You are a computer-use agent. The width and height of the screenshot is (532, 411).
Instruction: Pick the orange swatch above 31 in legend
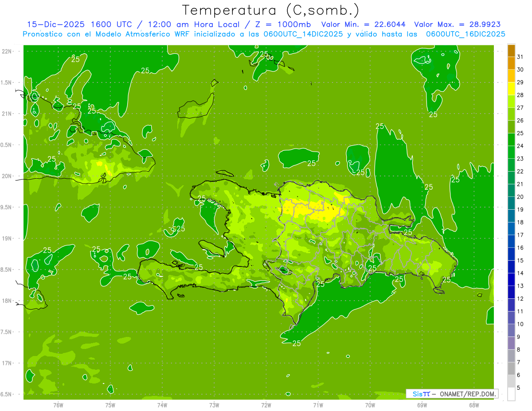[511, 51]
